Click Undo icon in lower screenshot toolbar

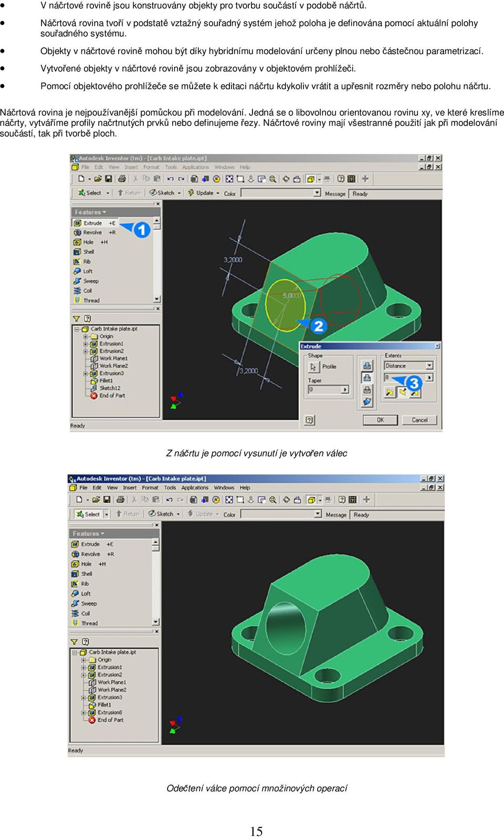click(x=170, y=500)
